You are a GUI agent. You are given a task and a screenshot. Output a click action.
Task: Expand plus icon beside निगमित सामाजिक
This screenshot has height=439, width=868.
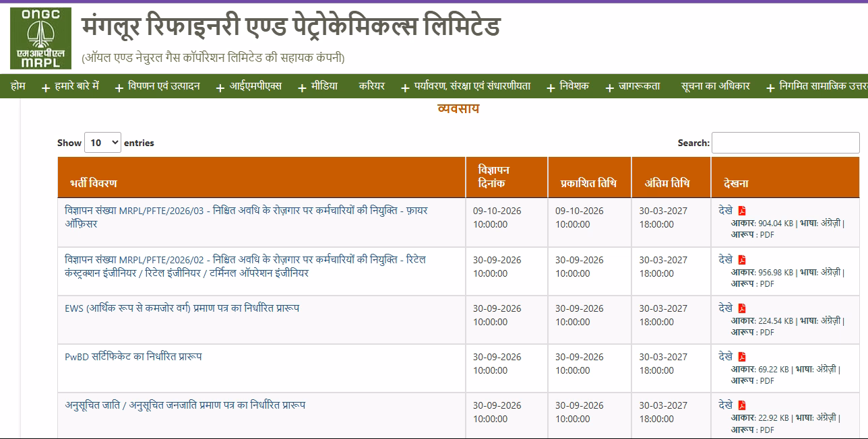point(770,88)
